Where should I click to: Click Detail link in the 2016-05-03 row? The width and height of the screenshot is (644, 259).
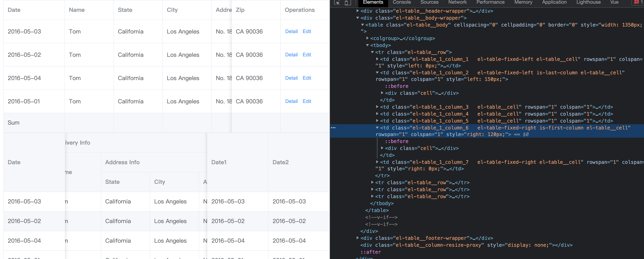tap(291, 31)
